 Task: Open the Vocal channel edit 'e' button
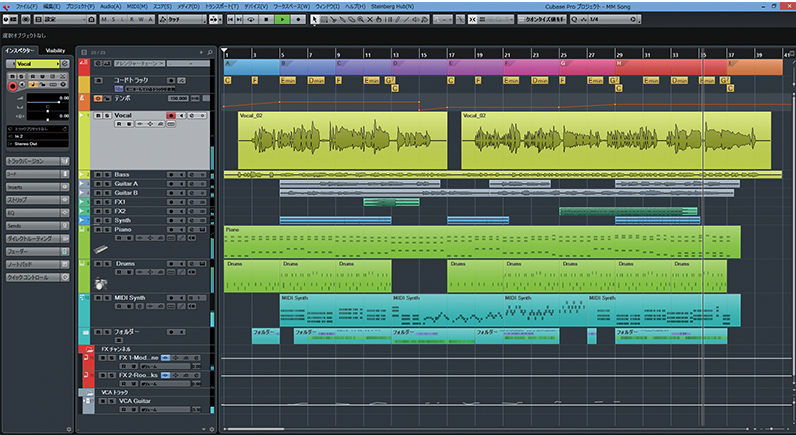[64, 64]
